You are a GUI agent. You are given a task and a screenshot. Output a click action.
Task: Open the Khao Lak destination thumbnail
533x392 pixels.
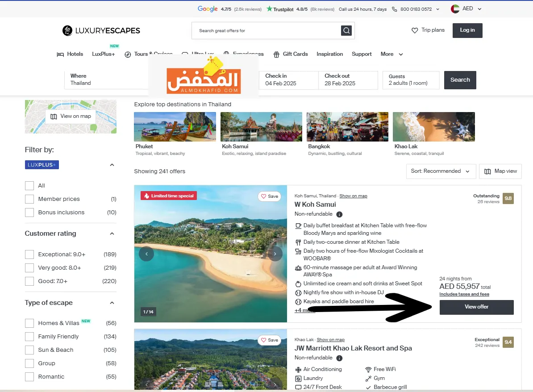click(434, 127)
